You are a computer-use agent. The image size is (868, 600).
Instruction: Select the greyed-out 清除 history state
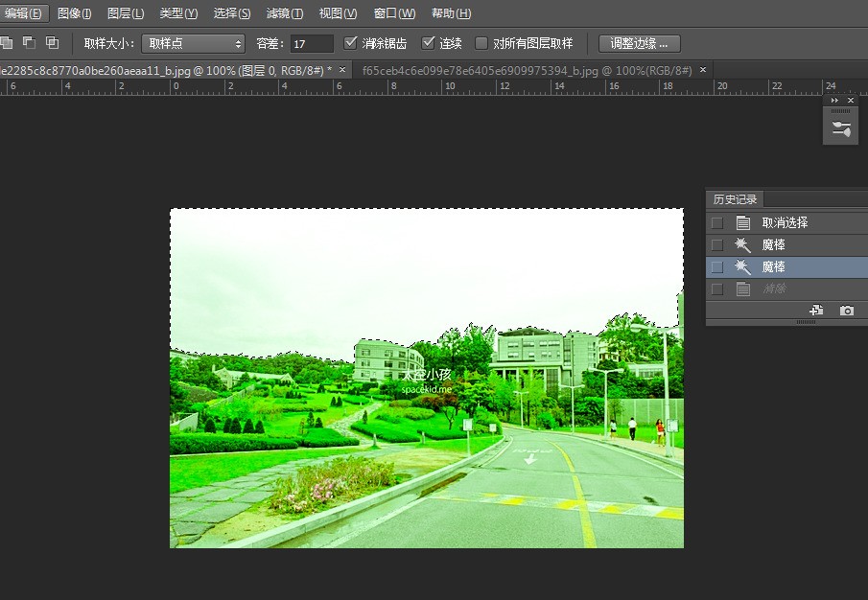click(x=773, y=288)
